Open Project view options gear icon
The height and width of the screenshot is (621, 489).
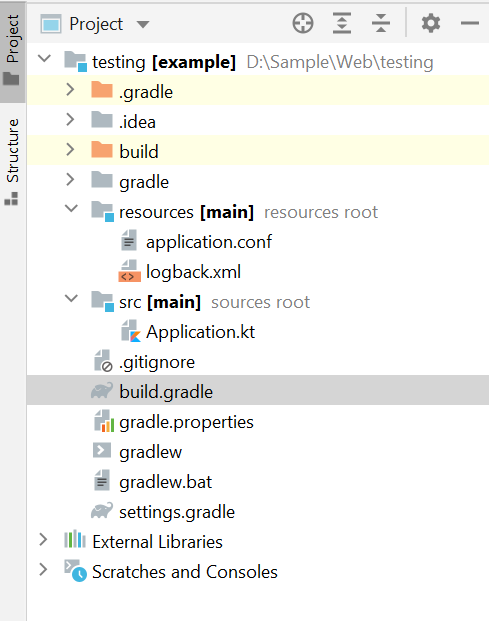click(x=431, y=23)
